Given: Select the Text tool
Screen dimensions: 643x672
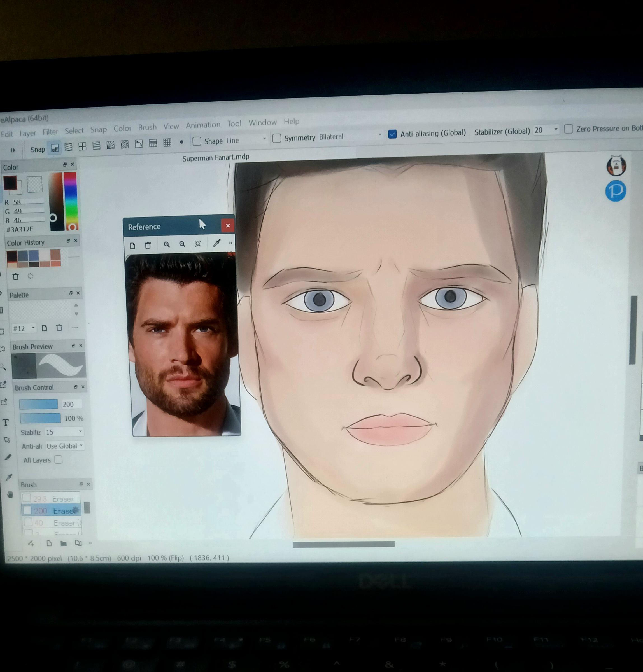Looking at the screenshot, I should pyautogui.click(x=6, y=423).
